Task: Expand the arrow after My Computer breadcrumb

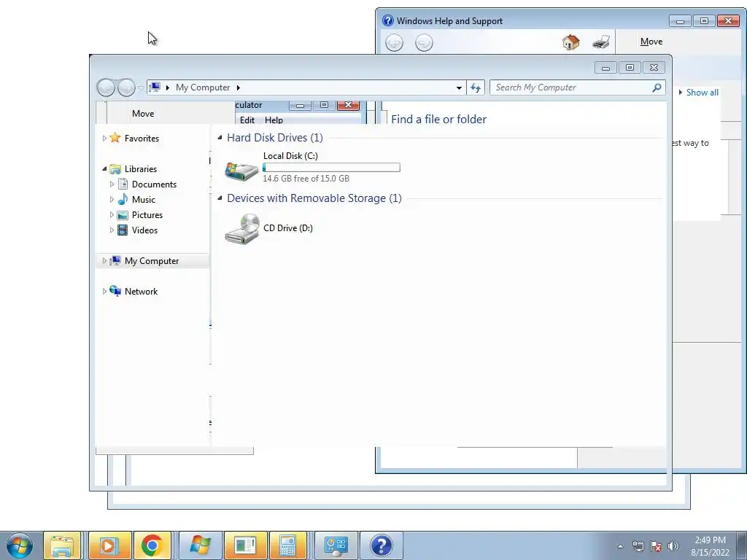Action: (x=239, y=87)
